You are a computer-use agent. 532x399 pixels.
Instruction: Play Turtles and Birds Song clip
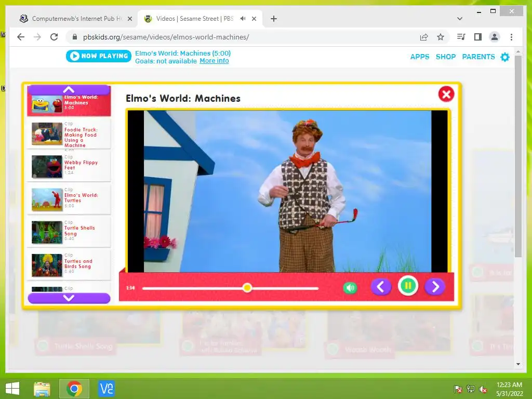click(69, 264)
